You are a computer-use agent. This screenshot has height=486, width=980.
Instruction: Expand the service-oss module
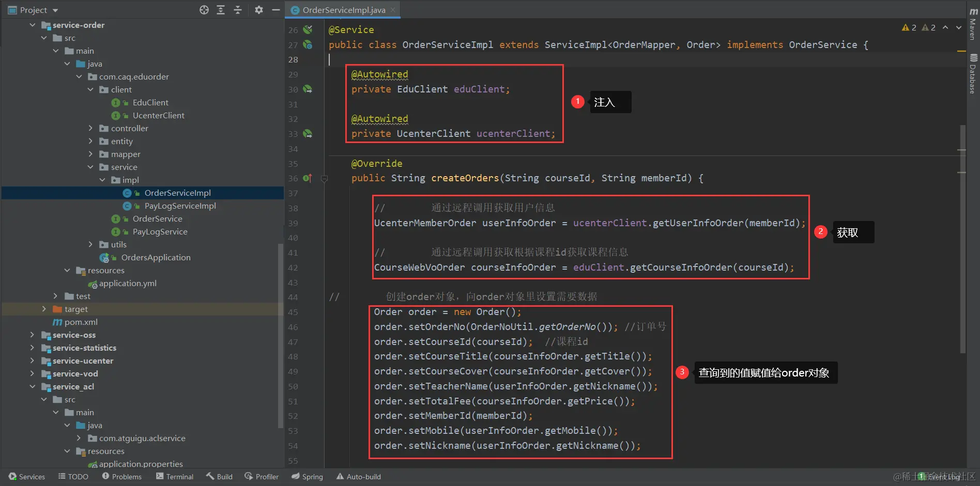click(33, 335)
